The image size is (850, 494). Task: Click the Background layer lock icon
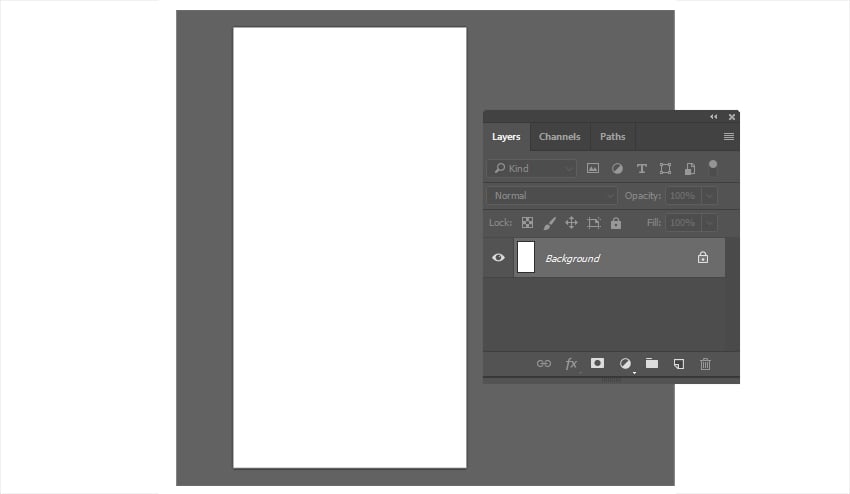click(703, 258)
